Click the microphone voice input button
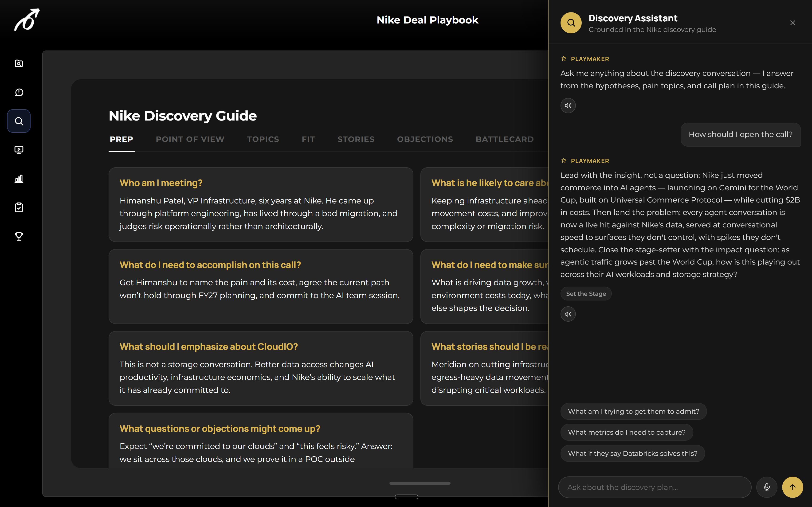The width and height of the screenshot is (812, 507). (x=767, y=487)
